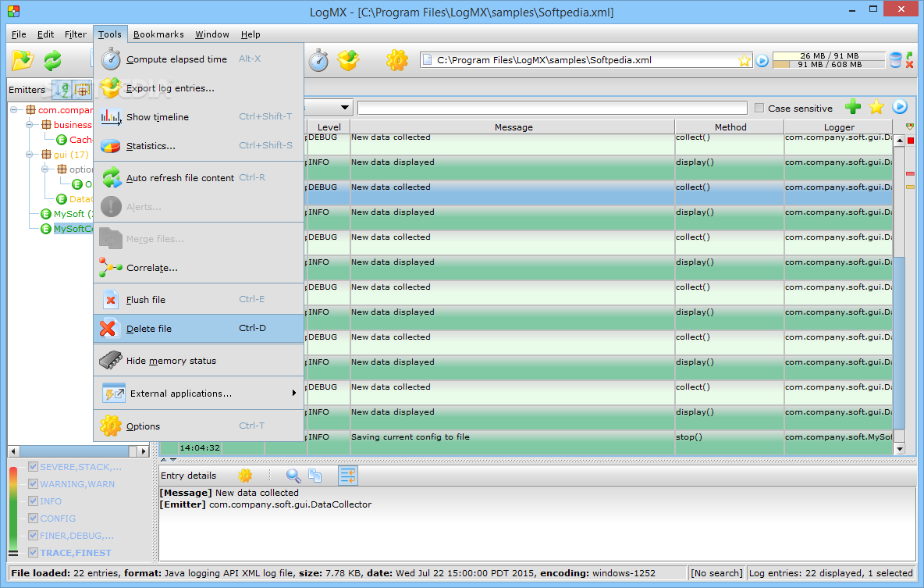Image resolution: width=924 pixels, height=588 pixels.
Task: Click the memory chip icon for Hide memory status
Action: click(x=110, y=360)
